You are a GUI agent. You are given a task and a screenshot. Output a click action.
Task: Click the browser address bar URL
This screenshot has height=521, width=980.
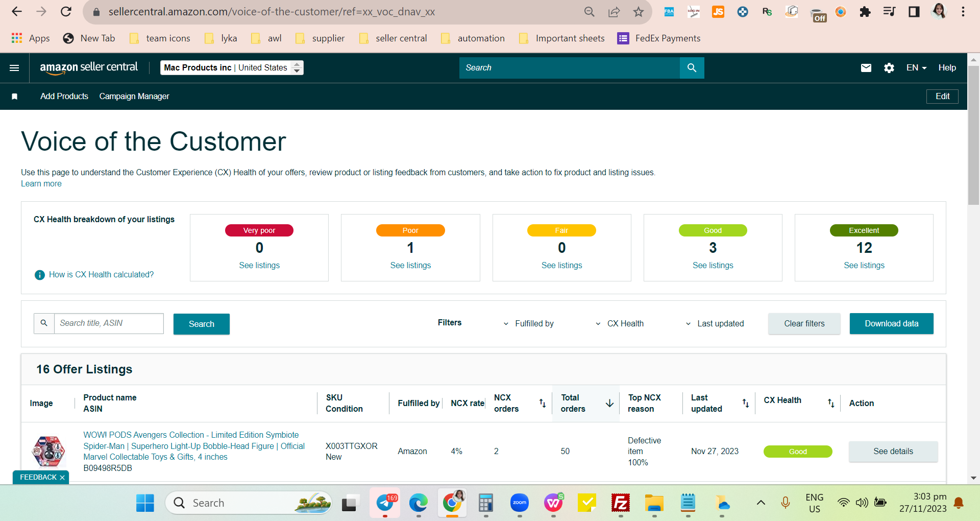coord(272,12)
